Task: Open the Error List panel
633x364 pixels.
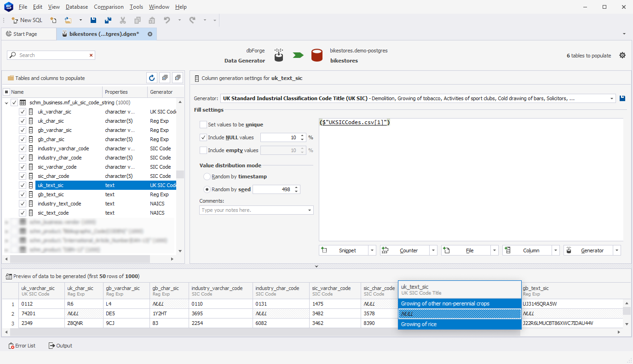Action: (22, 346)
